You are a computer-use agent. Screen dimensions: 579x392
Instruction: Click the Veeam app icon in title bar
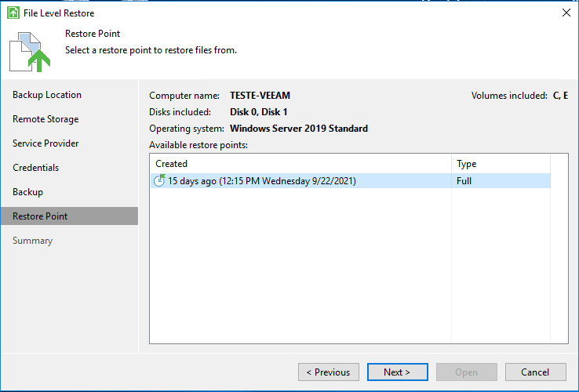click(13, 13)
